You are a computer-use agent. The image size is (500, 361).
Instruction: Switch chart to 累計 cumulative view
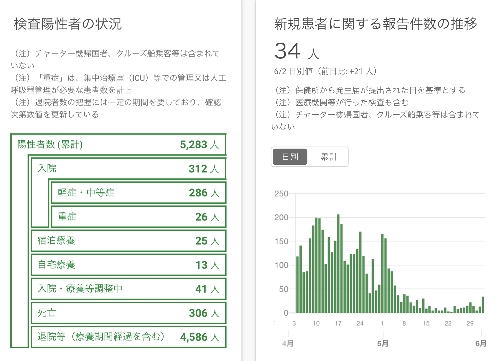tap(328, 157)
